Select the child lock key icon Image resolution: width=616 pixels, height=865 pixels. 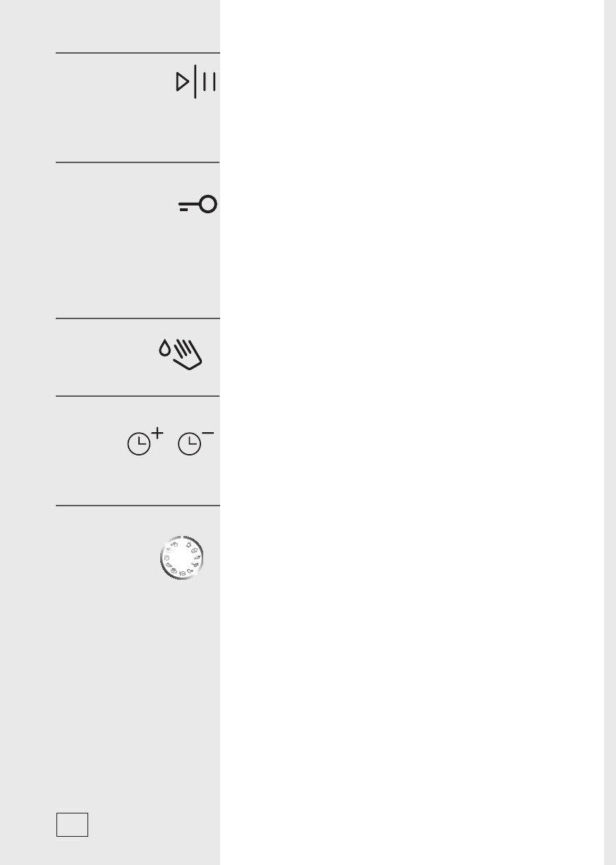pyautogui.click(x=198, y=205)
